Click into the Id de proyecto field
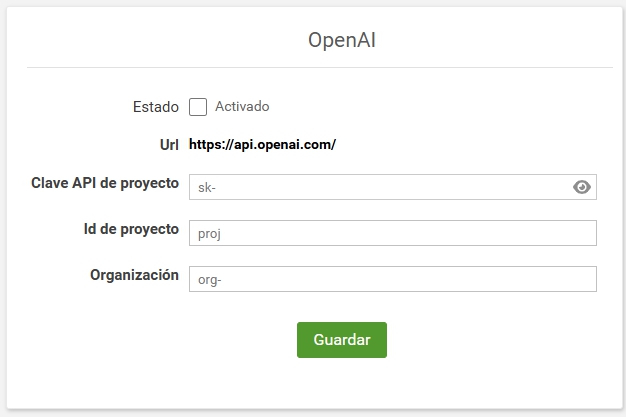The height and width of the screenshot is (417, 626). (x=392, y=233)
